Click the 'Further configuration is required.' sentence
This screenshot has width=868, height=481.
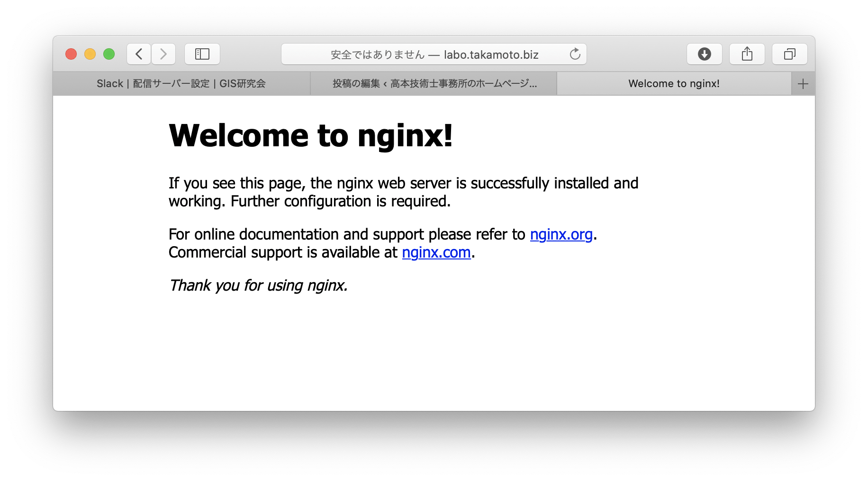pyautogui.click(x=341, y=201)
